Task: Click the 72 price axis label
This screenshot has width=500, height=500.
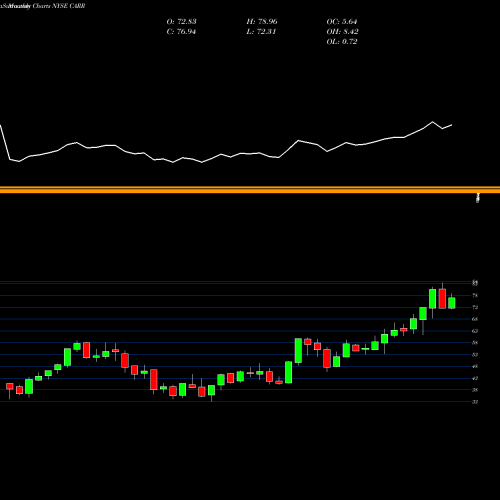Action: point(475,307)
